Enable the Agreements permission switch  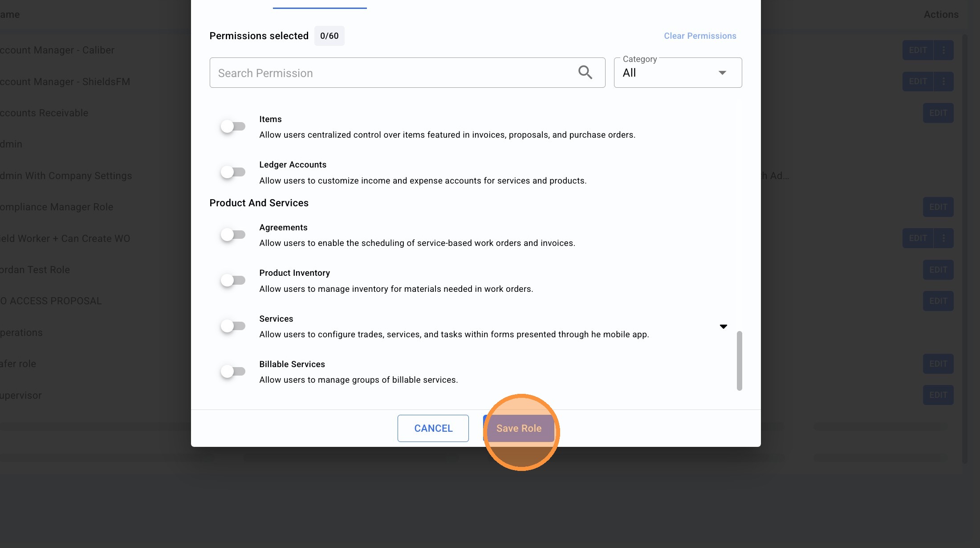click(x=233, y=235)
